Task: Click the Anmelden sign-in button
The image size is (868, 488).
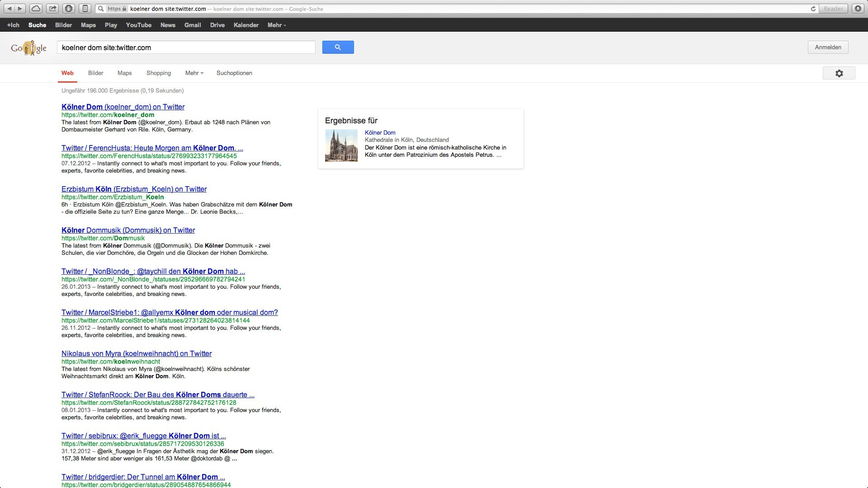Action: 828,47
